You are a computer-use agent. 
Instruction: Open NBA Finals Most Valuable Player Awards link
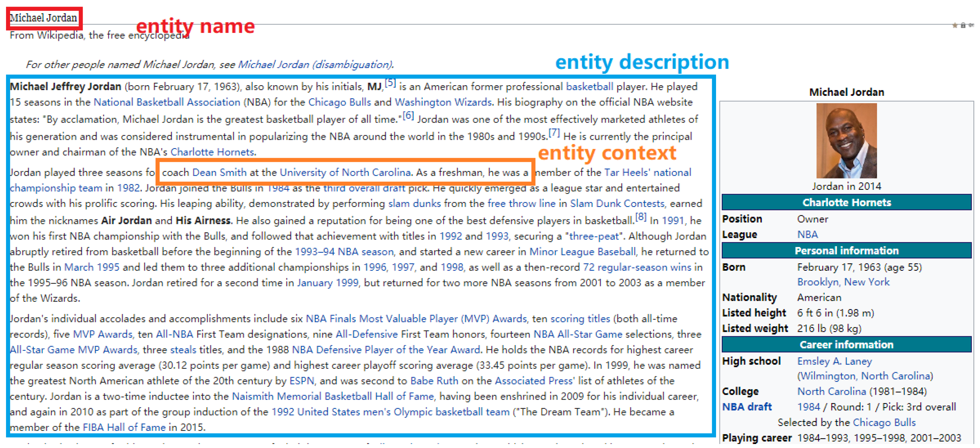417,319
